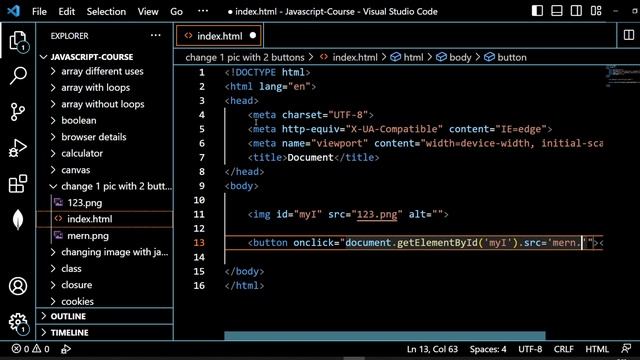Click the errors and warnings status indicator

(31, 349)
